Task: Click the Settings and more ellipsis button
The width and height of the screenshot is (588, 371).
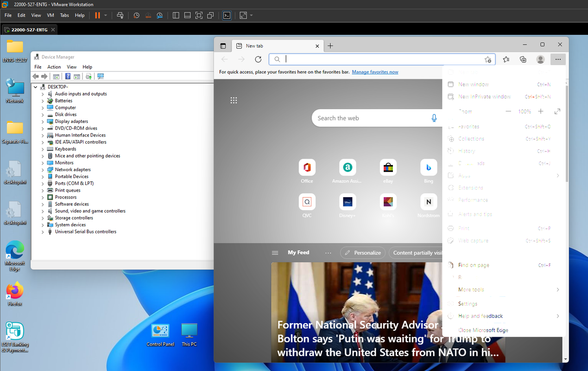Action: [558, 59]
